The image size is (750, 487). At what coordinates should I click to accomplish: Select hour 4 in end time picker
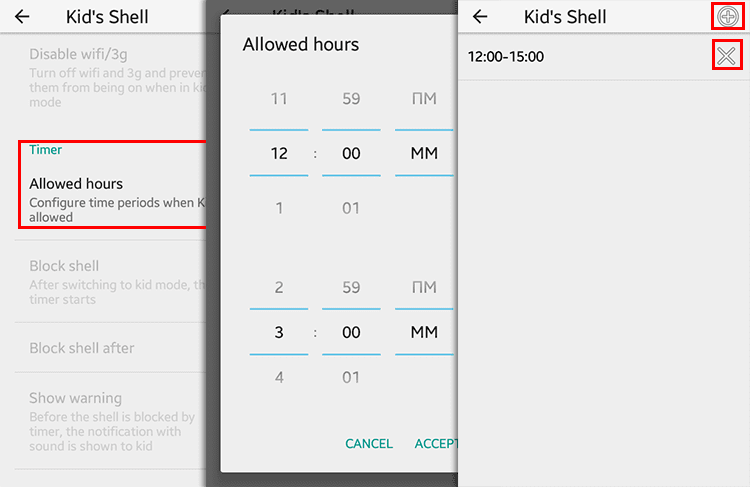279,377
